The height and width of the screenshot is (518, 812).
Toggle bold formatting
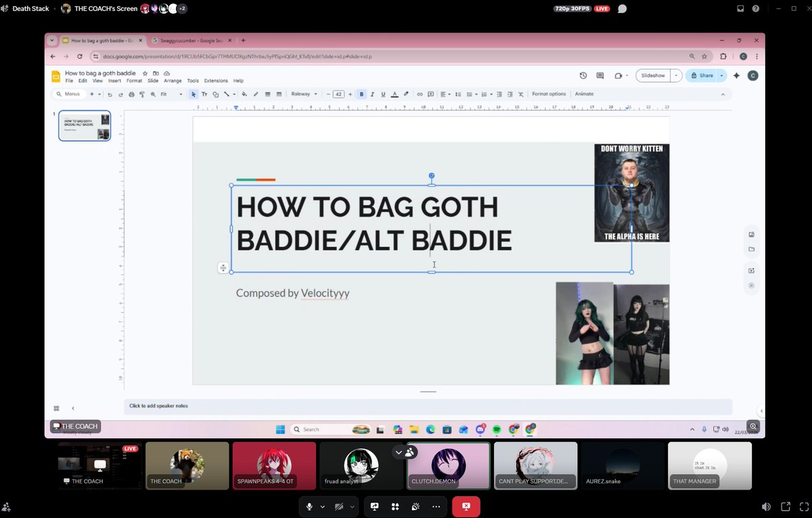point(361,94)
